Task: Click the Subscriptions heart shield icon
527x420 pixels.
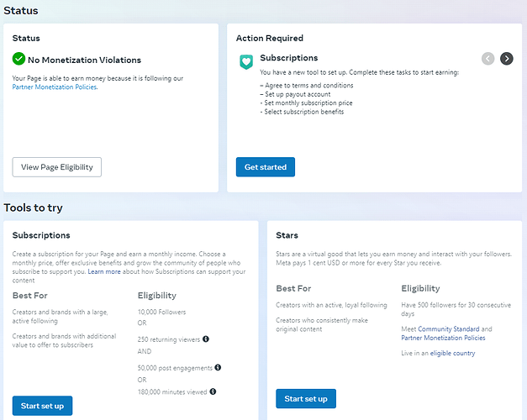Action: click(x=246, y=62)
